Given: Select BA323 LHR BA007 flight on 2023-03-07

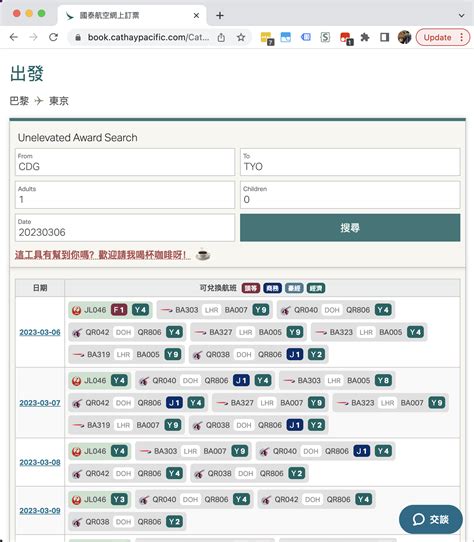Looking at the screenshot, I should pyautogui.click(x=391, y=403).
